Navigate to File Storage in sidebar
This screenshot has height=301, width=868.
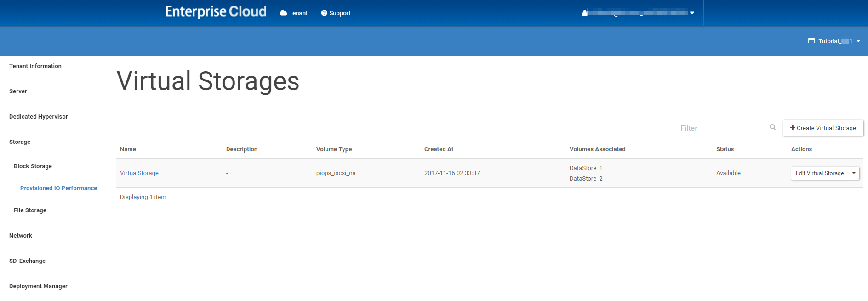pos(30,210)
